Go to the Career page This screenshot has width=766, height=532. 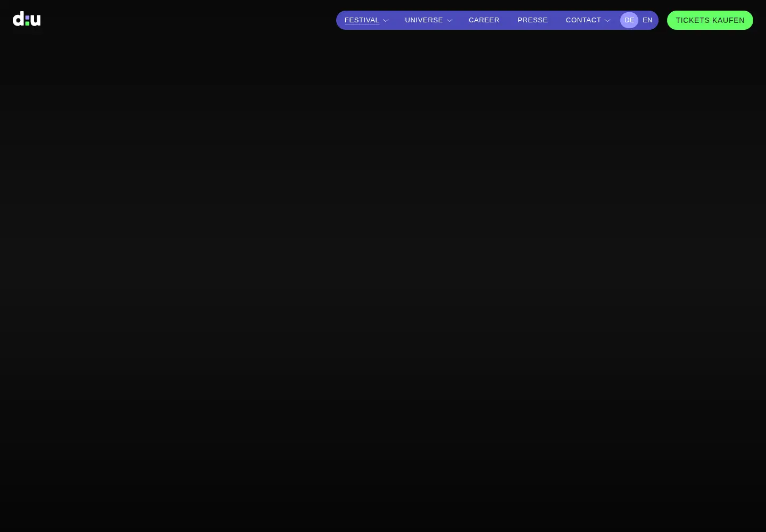coord(484,20)
